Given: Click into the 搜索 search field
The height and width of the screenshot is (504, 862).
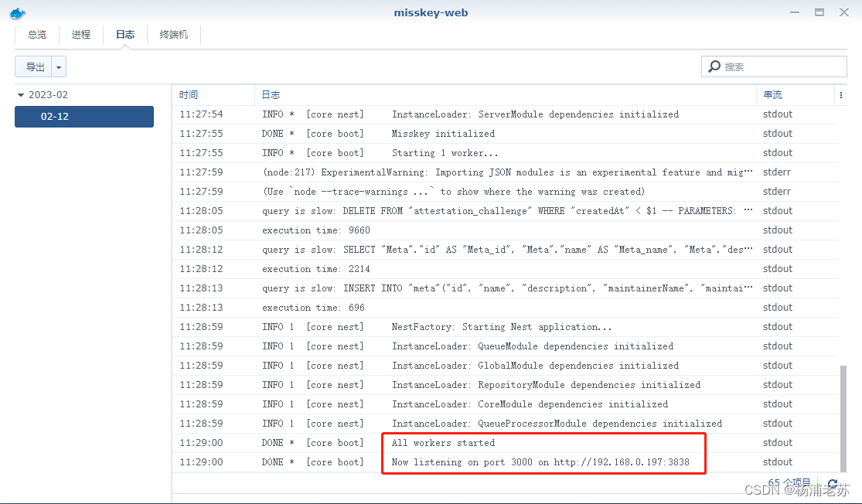Looking at the screenshot, I should click(x=774, y=66).
